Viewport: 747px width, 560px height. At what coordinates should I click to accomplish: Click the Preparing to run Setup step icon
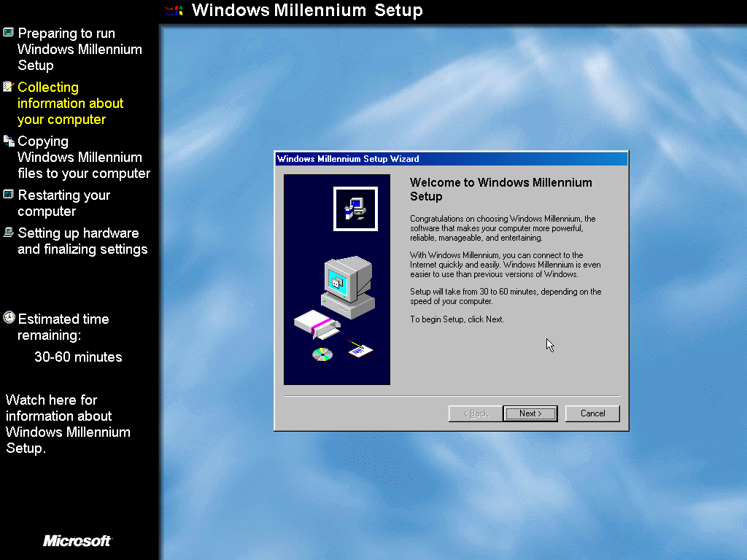[x=9, y=32]
